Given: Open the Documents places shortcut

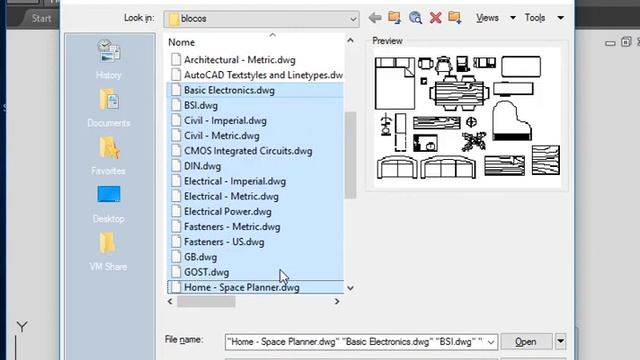Looking at the screenshot, I should click(x=109, y=107).
